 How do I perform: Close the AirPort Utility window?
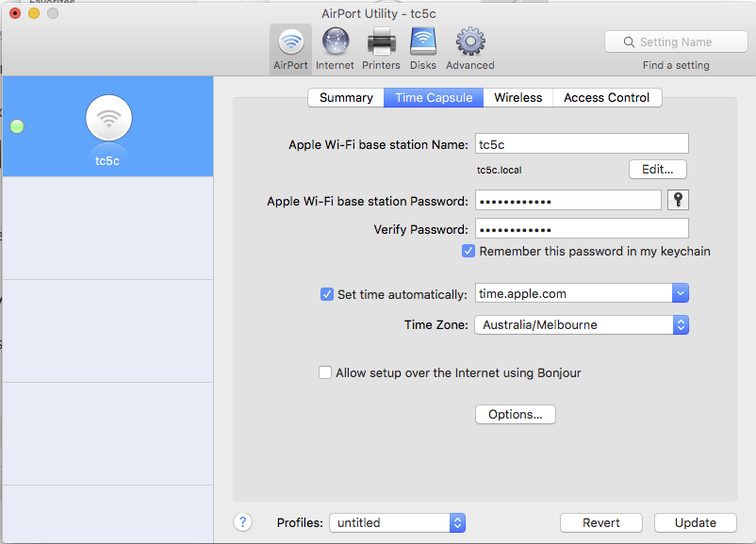pos(15,13)
